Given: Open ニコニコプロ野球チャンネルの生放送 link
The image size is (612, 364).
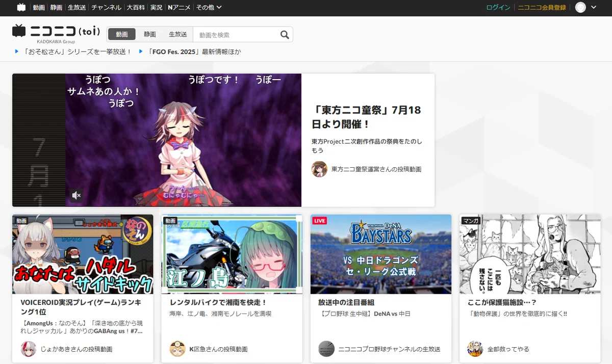Looking at the screenshot, I should pyautogui.click(x=389, y=349).
